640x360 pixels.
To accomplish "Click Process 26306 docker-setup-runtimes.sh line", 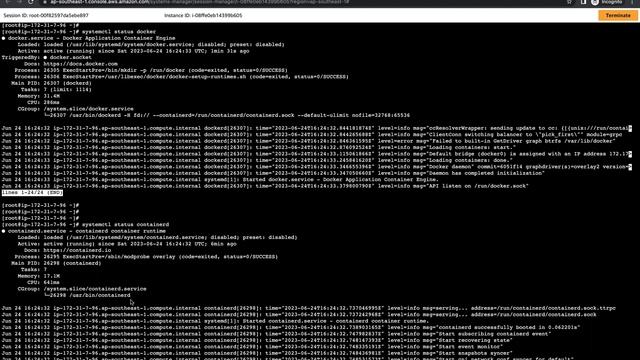I will click(x=182, y=77).
